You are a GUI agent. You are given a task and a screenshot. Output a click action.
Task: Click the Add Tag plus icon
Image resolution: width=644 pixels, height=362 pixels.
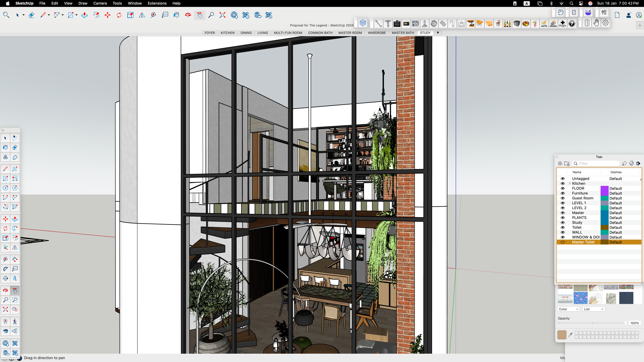pos(560,163)
